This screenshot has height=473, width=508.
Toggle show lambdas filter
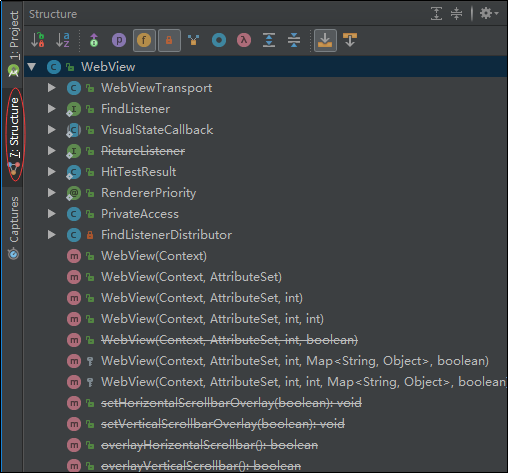pos(244,40)
